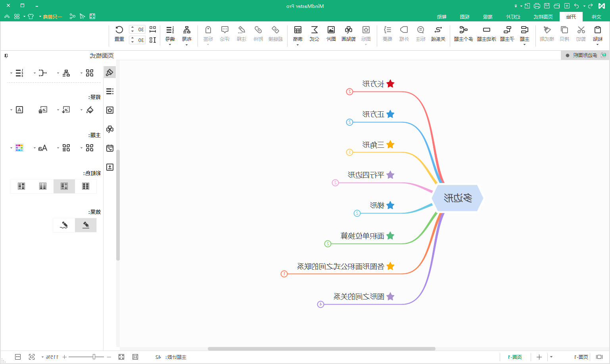Open the 帮助 help tab
This screenshot has height=364, width=610.
[442, 17]
